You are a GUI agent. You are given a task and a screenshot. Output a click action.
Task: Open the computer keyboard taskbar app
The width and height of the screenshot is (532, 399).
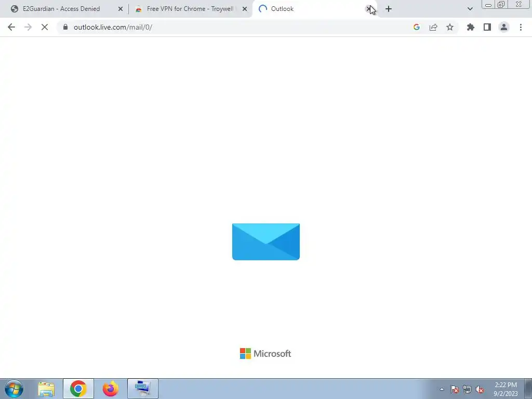click(142, 389)
